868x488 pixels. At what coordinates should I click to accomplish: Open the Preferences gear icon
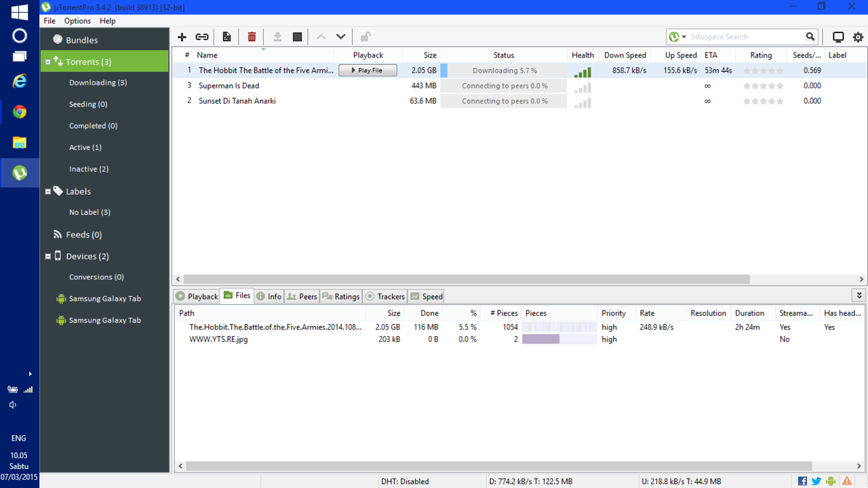[858, 37]
